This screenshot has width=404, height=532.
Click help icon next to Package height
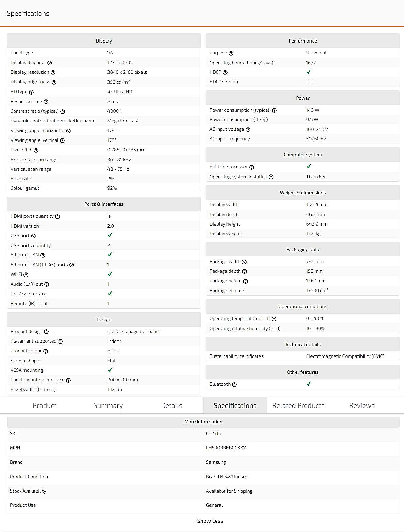[x=246, y=281]
